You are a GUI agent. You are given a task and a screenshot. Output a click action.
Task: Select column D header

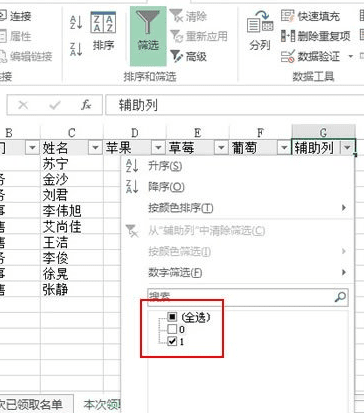[x=135, y=133]
